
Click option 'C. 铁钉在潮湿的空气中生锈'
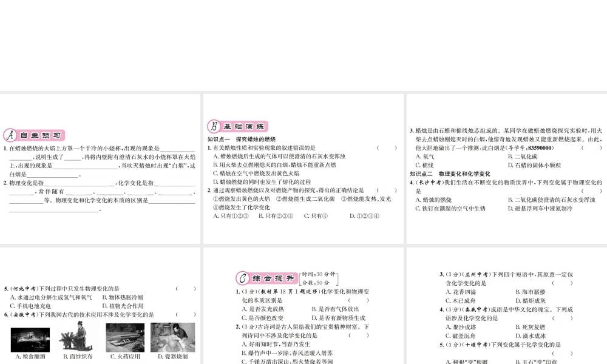pos(450,208)
